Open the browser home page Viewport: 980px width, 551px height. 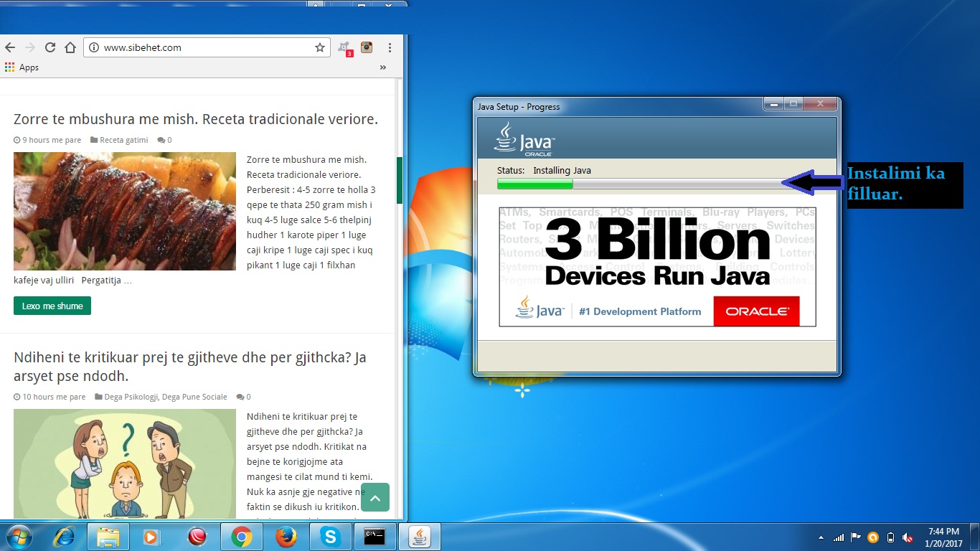[x=70, y=47]
